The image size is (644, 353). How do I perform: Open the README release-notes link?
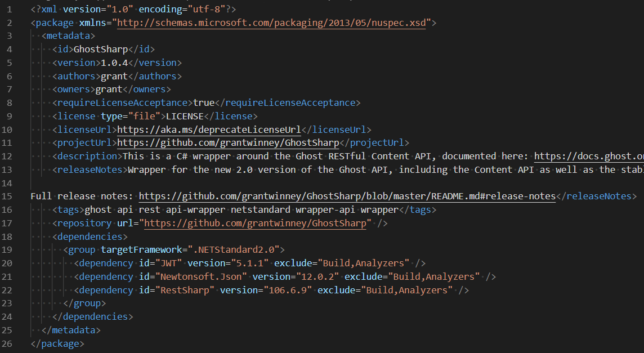point(347,196)
